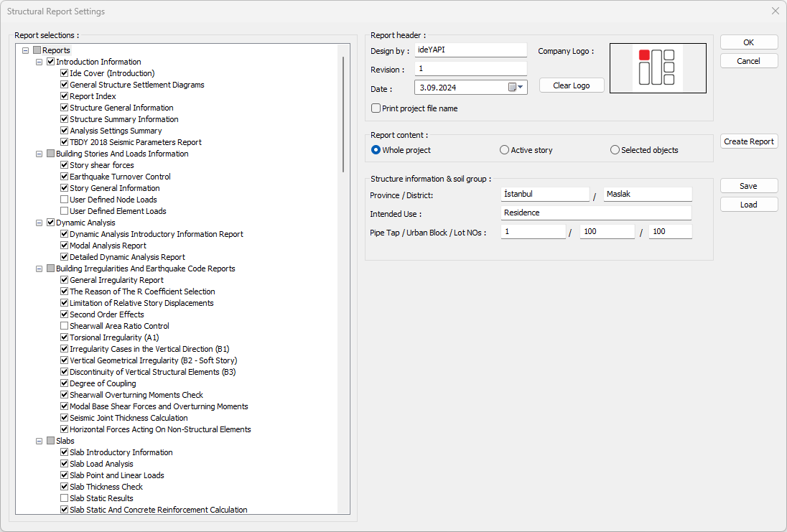The image size is (787, 532).
Task: Select Seismic Joint Thickness Calculation item
Action: tap(129, 418)
